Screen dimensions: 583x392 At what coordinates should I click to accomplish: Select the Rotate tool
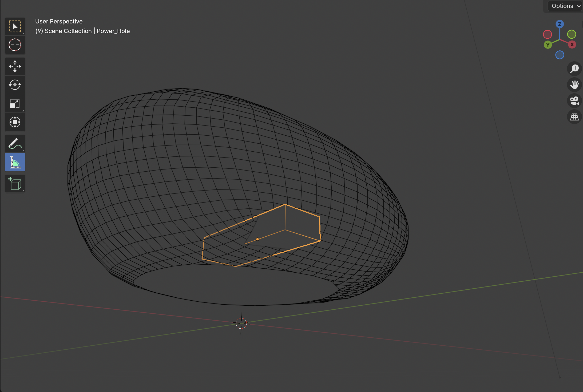point(15,85)
